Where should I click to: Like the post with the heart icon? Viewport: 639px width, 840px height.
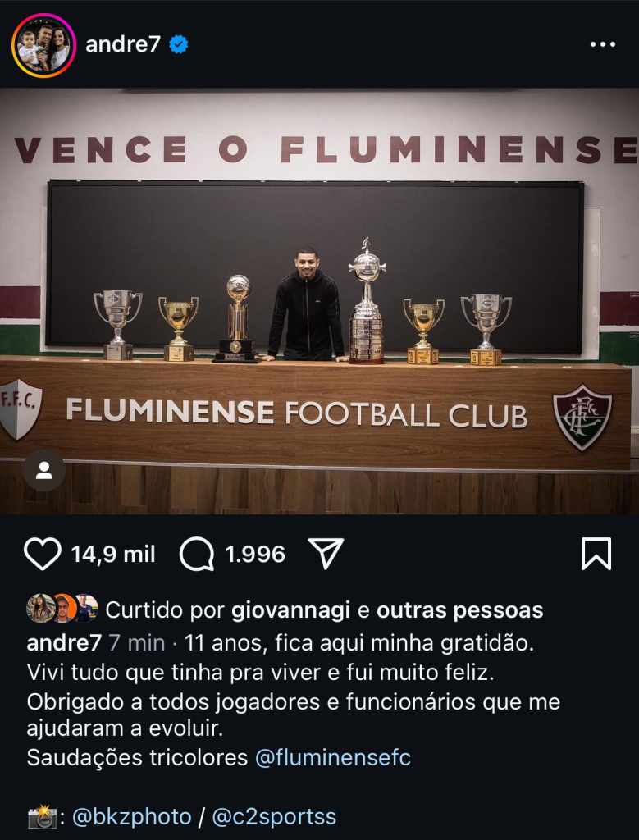click(43, 554)
